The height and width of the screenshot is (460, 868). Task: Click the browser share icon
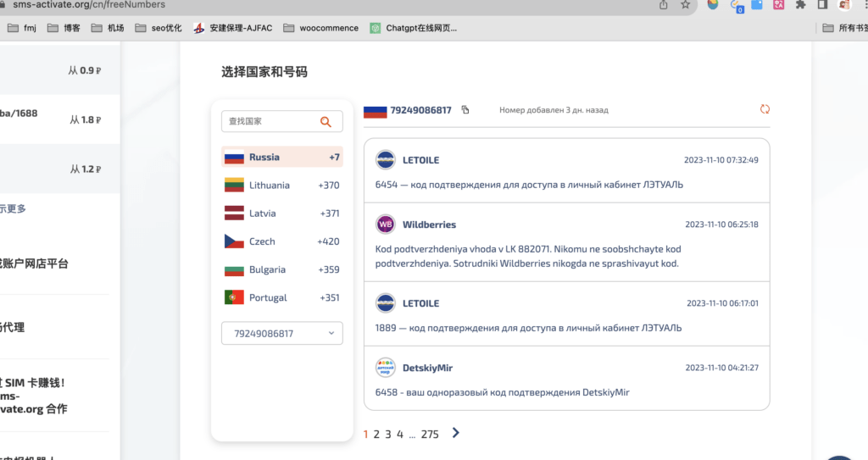coord(663,5)
